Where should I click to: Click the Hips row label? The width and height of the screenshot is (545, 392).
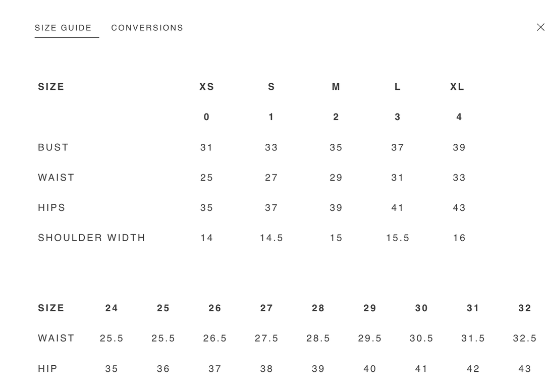click(51, 207)
